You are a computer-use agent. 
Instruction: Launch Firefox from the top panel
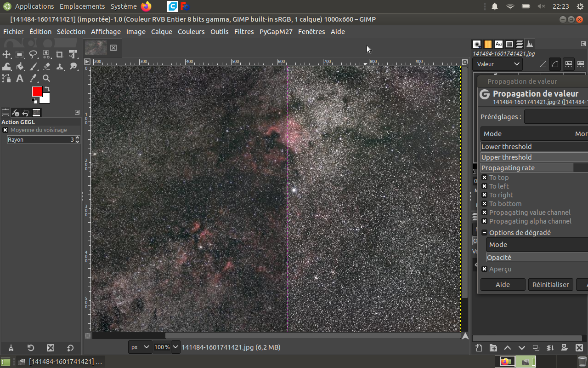pos(146,6)
